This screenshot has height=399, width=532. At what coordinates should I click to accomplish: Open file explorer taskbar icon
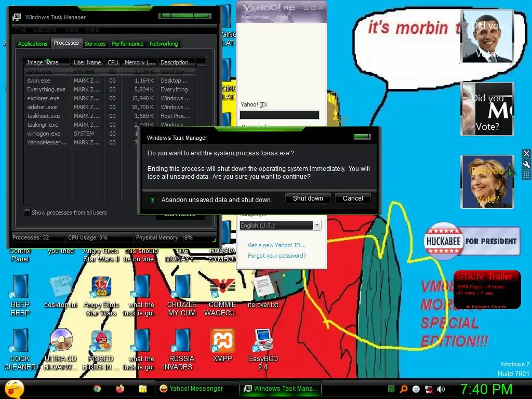[x=142, y=389]
